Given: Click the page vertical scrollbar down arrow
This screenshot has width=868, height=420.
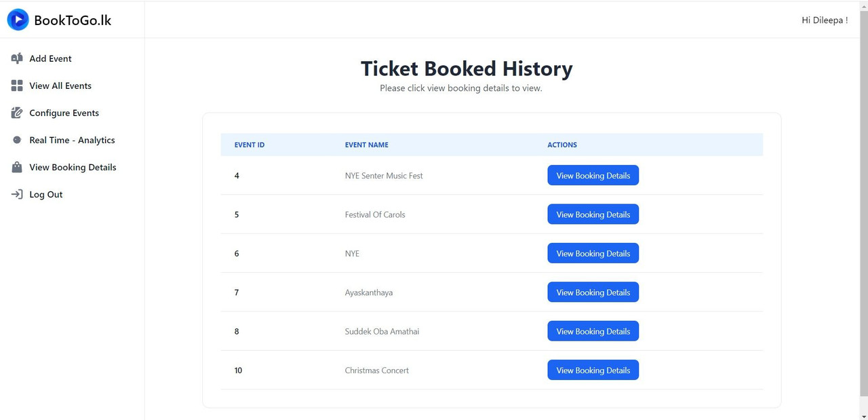Looking at the screenshot, I should 863,415.
